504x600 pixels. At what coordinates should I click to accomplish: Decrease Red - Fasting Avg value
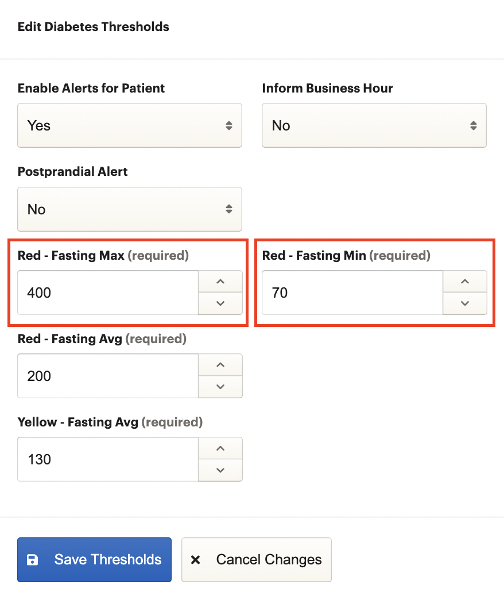tap(220, 387)
